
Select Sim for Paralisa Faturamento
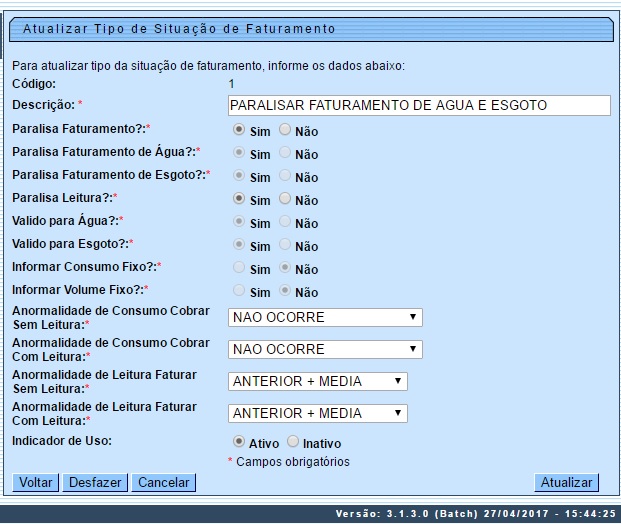[x=239, y=130]
